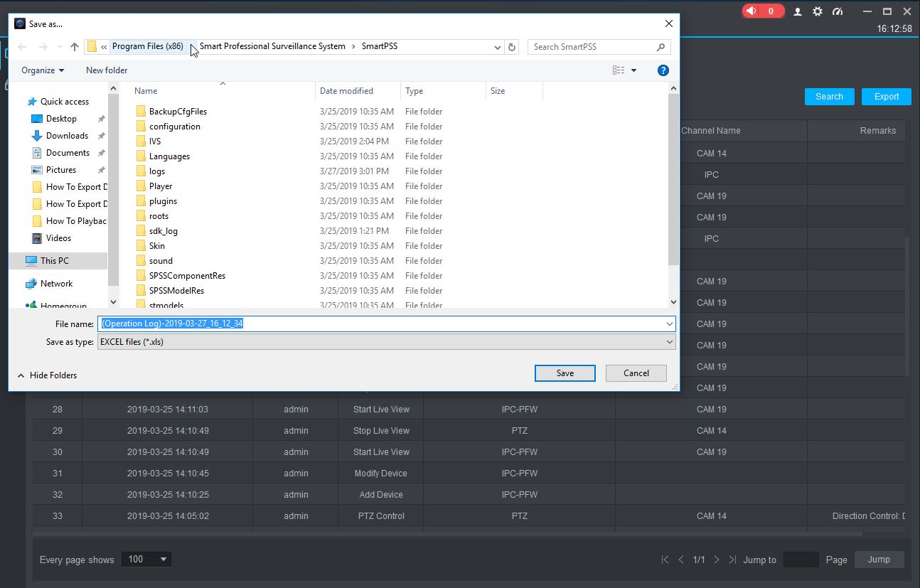Click the Save button

565,373
